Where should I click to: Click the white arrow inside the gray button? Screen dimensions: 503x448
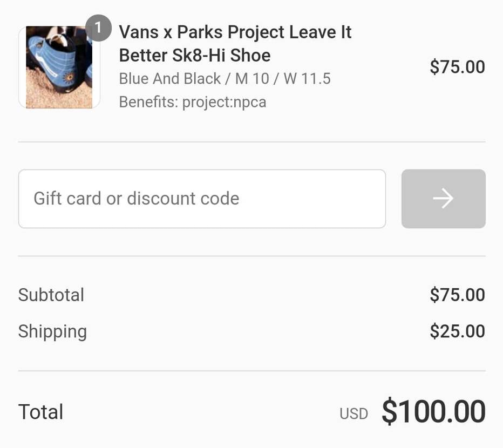point(443,199)
